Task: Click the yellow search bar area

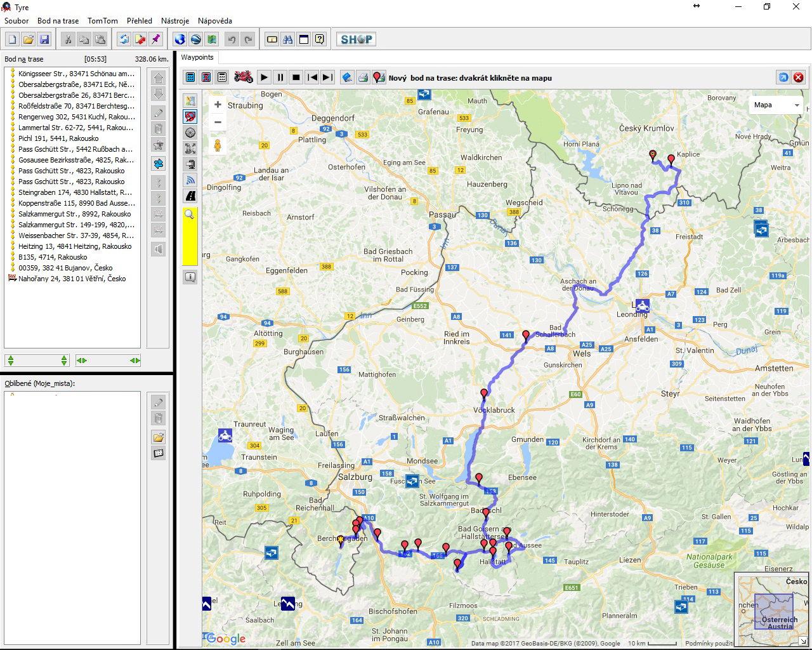Action: pyautogui.click(x=190, y=242)
